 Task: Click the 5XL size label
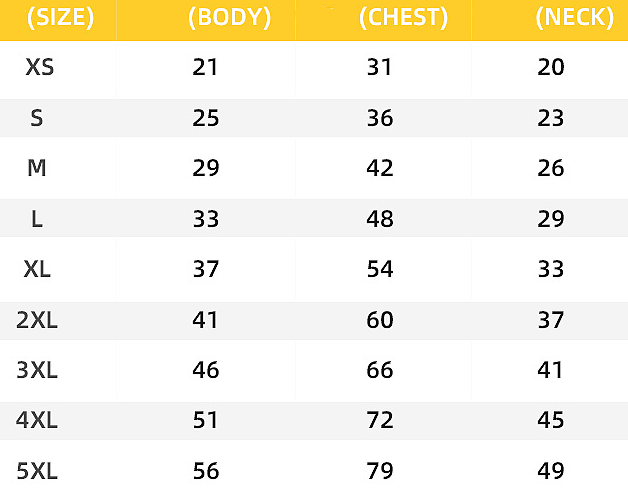38,470
